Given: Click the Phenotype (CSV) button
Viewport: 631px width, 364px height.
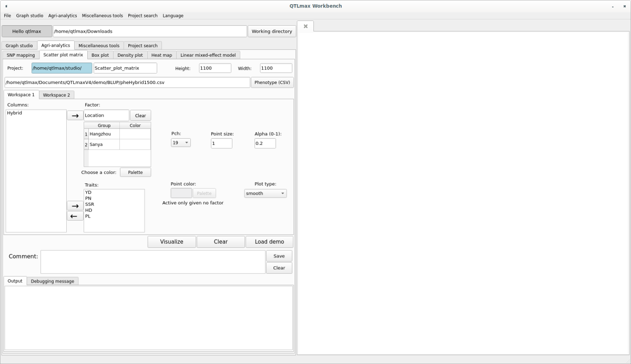Looking at the screenshot, I should point(272,82).
